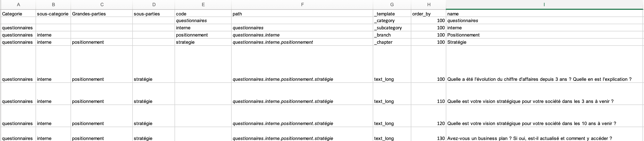
Task: Click the cell with order_by value 130
Action: [x=429, y=134]
